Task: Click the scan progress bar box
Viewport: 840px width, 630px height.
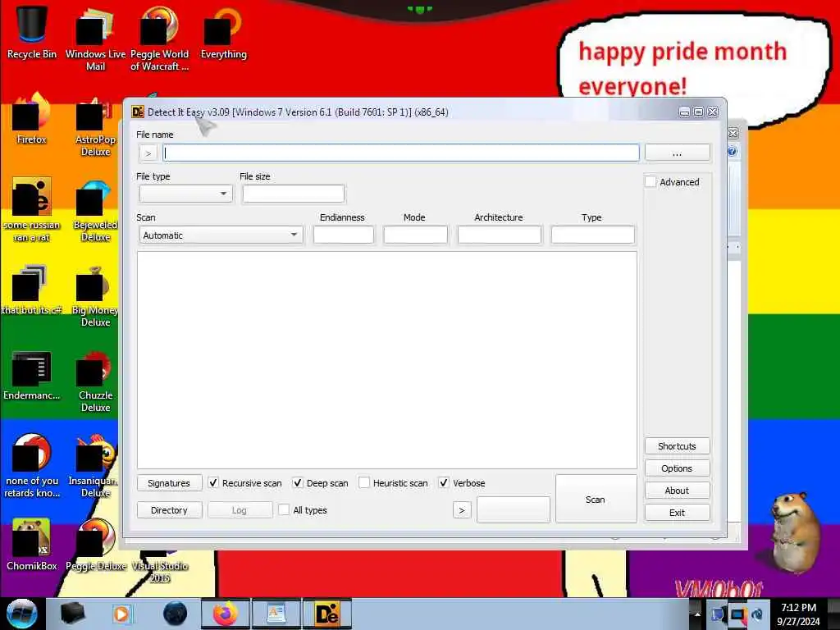Action: 514,509
